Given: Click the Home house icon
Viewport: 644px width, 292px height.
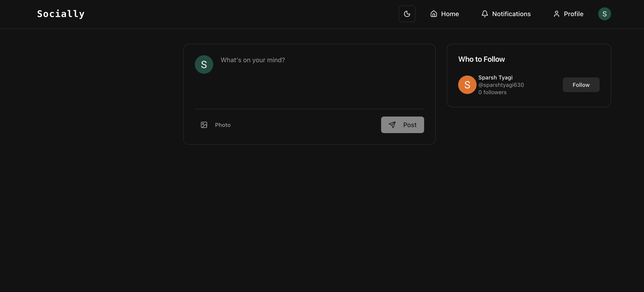Looking at the screenshot, I should tap(434, 14).
